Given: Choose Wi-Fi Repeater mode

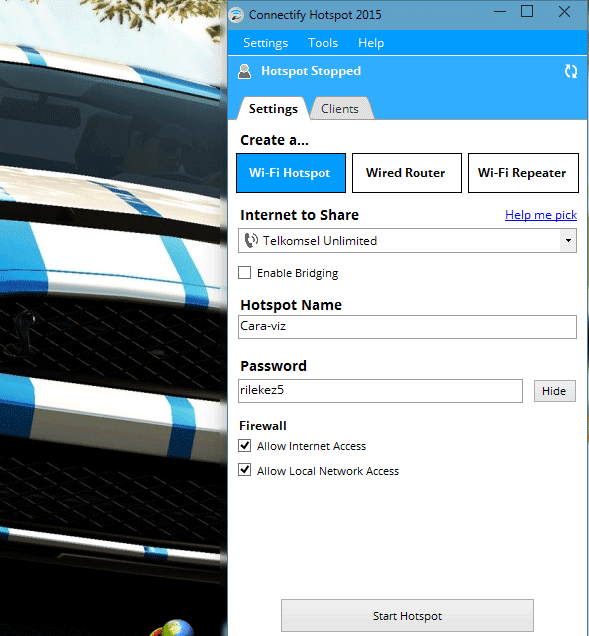Looking at the screenshot, I should coord(523,173).
